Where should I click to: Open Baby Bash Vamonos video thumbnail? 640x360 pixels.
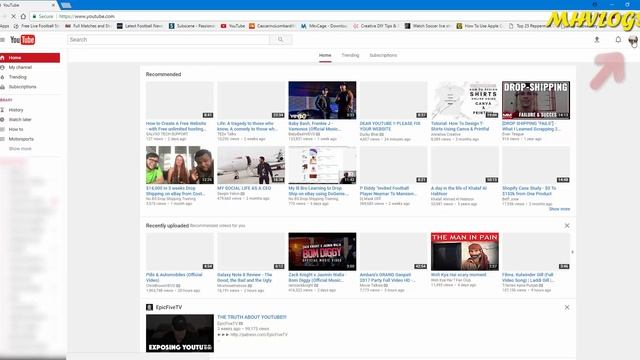[322, 100]
